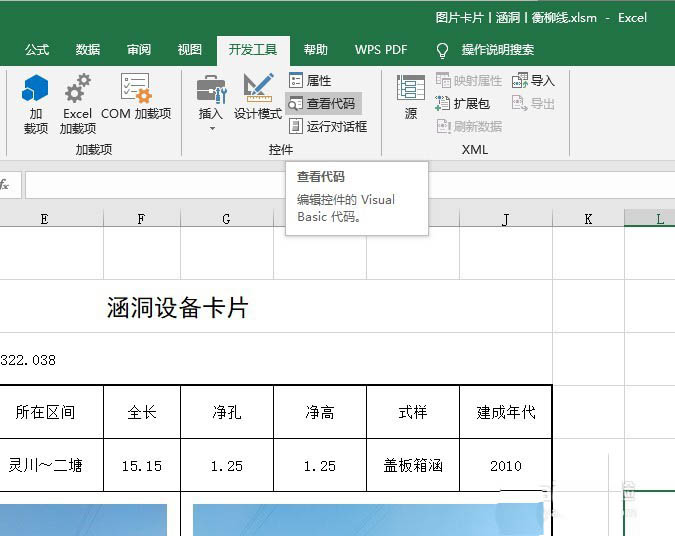The image size is (675, 536).
Task: Click 扩展包 expansion packs button
Action: (x=463, y=103)
